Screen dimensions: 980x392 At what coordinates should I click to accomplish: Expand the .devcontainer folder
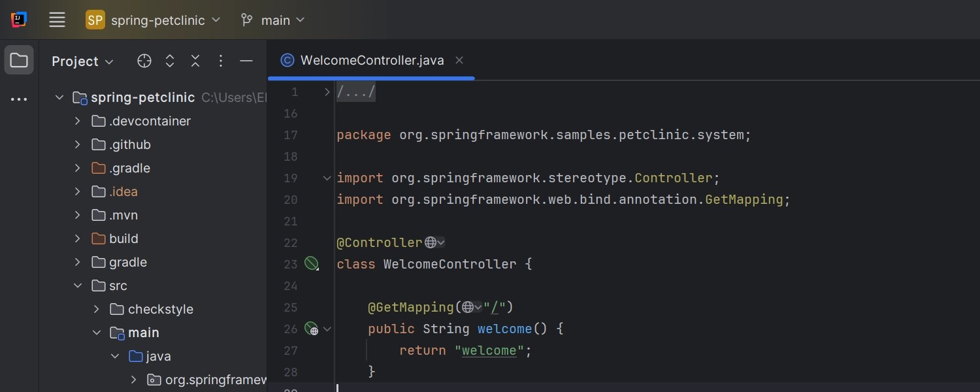click(77, 121)
